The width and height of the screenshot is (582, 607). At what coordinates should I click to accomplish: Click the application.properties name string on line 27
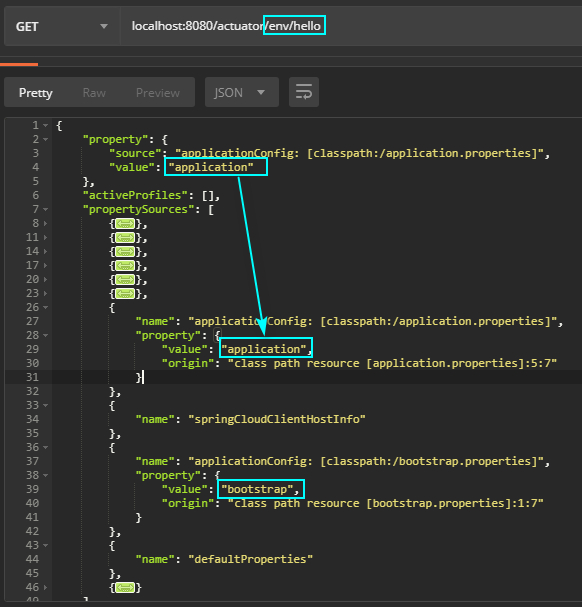point(372,321)
